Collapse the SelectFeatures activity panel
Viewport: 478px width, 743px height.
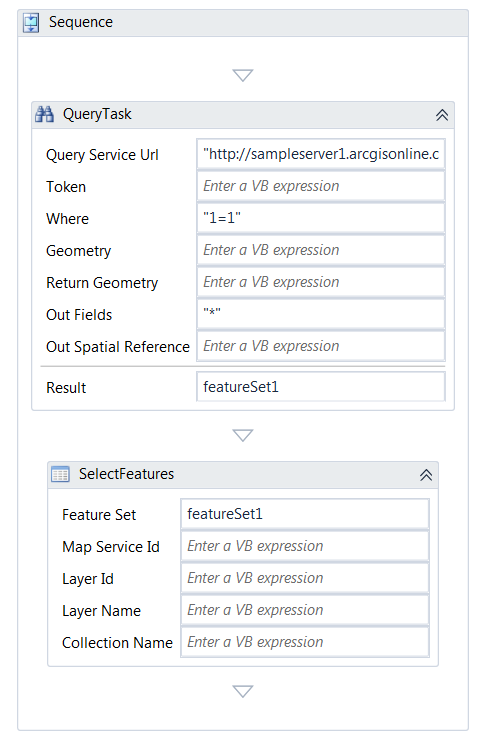pos(426,475)
